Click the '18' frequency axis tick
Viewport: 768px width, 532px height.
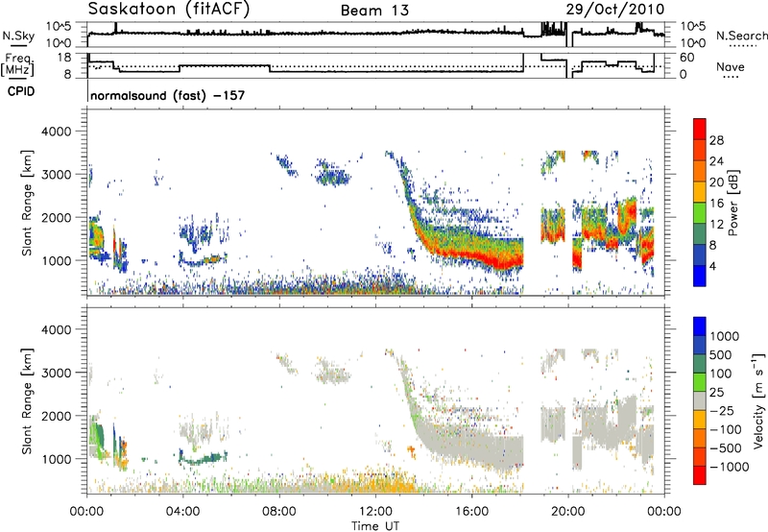tap(64, 58)
